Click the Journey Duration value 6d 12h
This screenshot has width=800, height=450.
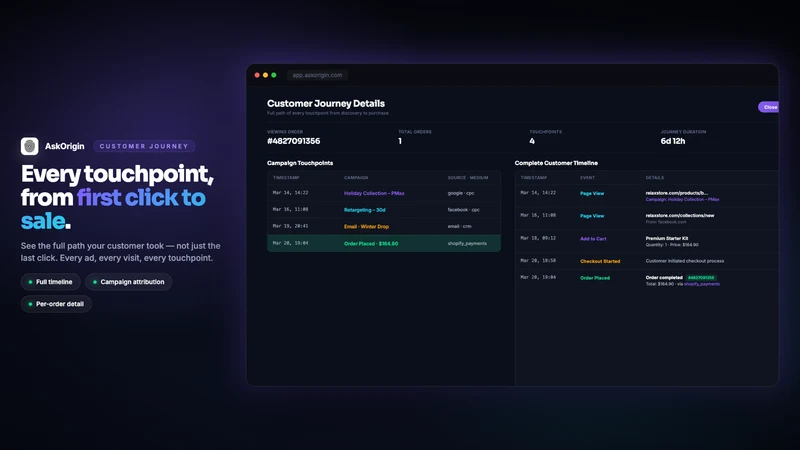pyautogui.click(x=672, y=141)
